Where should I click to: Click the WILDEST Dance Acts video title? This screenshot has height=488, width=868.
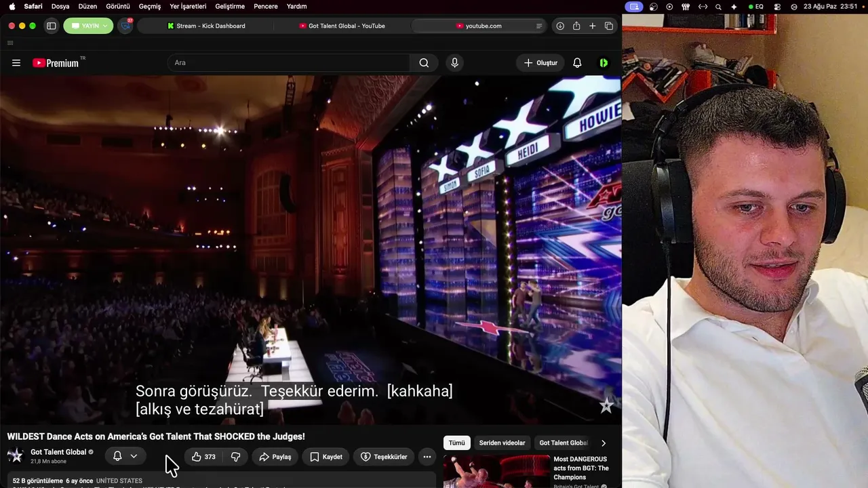click(156, 436)
